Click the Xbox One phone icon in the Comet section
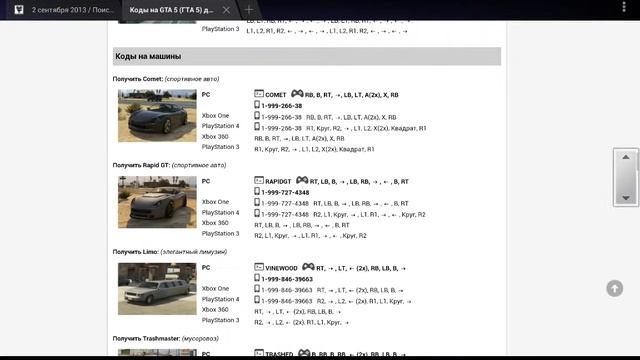This screenshot has width=640, height=360. tap(257, 116)
